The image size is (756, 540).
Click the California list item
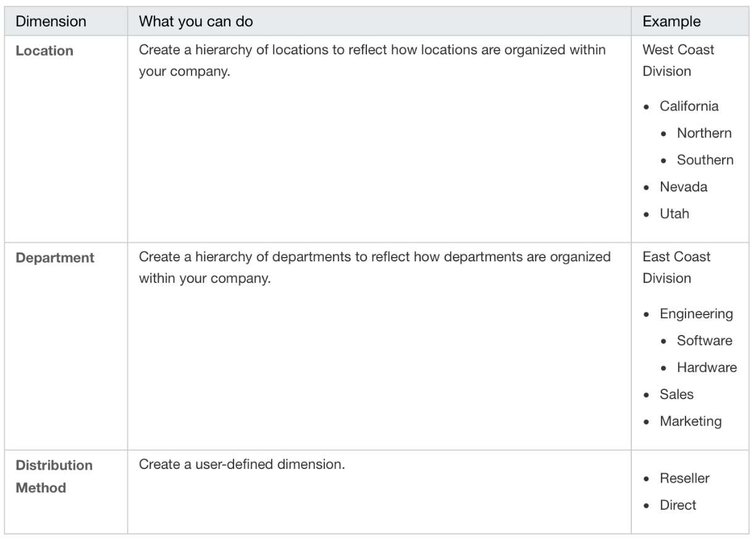pyautogui.click(x=689, y=106)
